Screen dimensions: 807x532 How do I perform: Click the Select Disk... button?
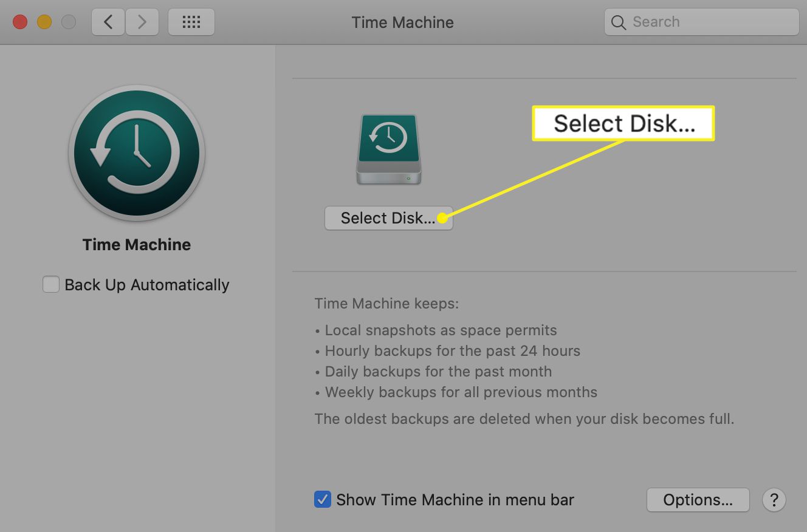389,218
